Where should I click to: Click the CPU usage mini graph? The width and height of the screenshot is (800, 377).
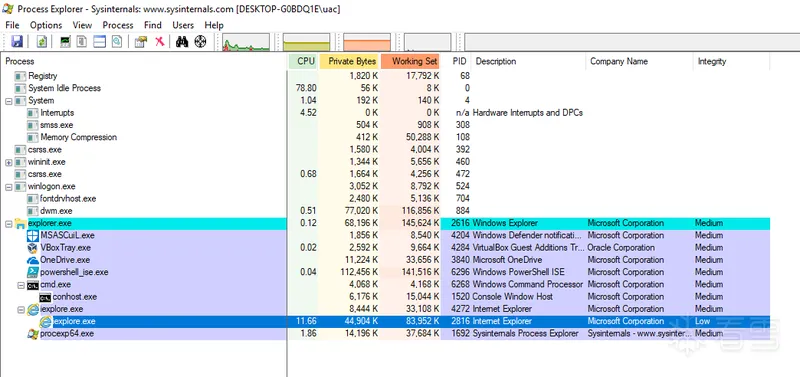tap(246, 42)
